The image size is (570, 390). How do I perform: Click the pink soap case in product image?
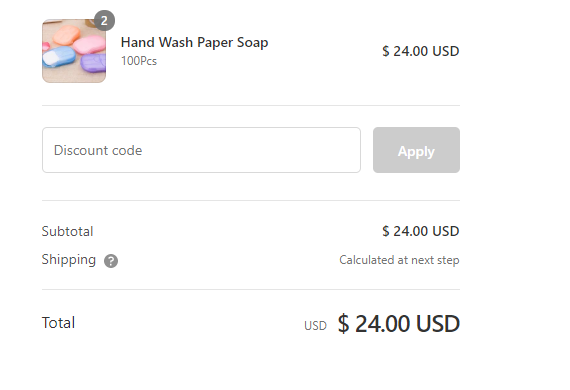pyautogui.click(x=89, y=44)
